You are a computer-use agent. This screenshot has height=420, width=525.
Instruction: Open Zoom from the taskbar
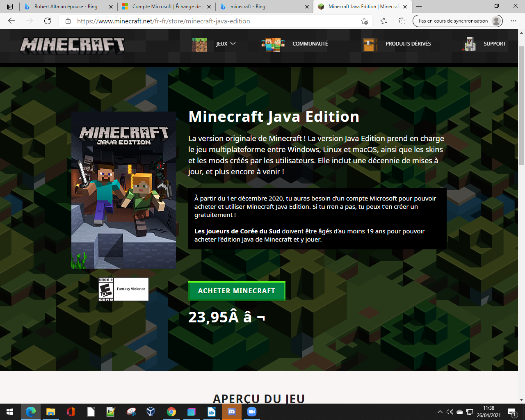point(252,412)
